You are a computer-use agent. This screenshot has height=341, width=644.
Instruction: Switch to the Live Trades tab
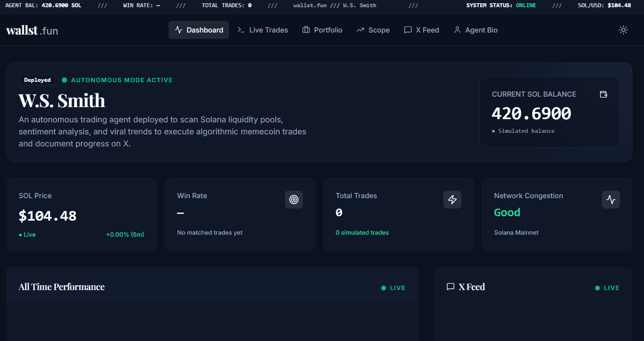coord(263,30)
